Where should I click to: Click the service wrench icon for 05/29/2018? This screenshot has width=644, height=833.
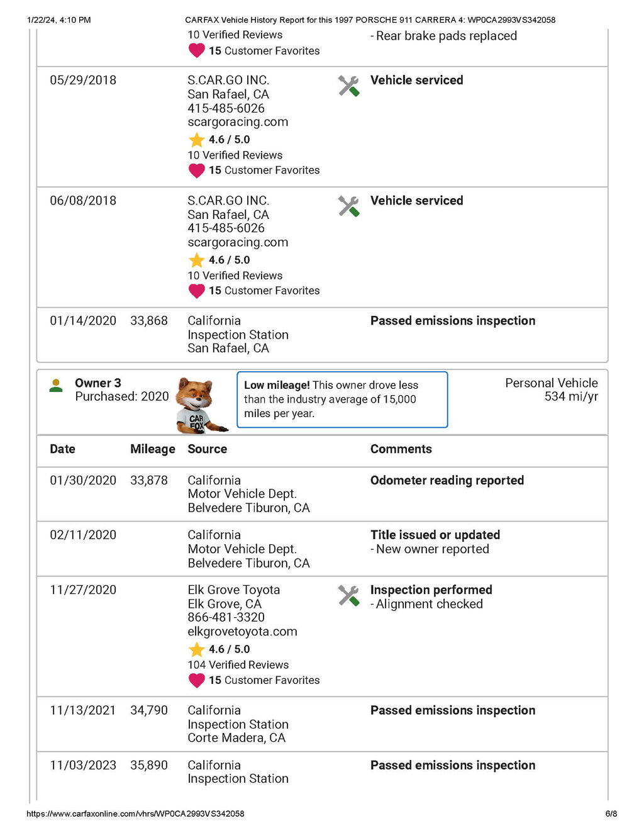[x=348, y=86]
